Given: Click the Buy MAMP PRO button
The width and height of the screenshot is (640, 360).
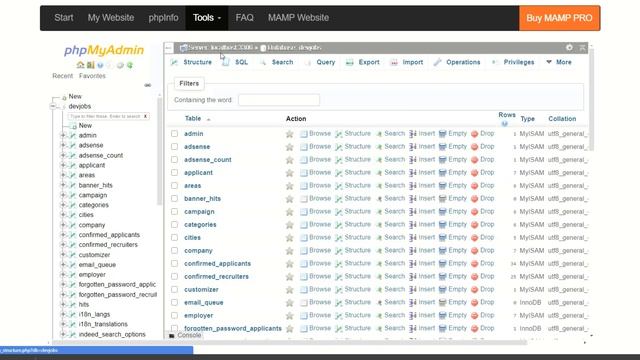Looking at the screenshot, I should coord(559,18).
